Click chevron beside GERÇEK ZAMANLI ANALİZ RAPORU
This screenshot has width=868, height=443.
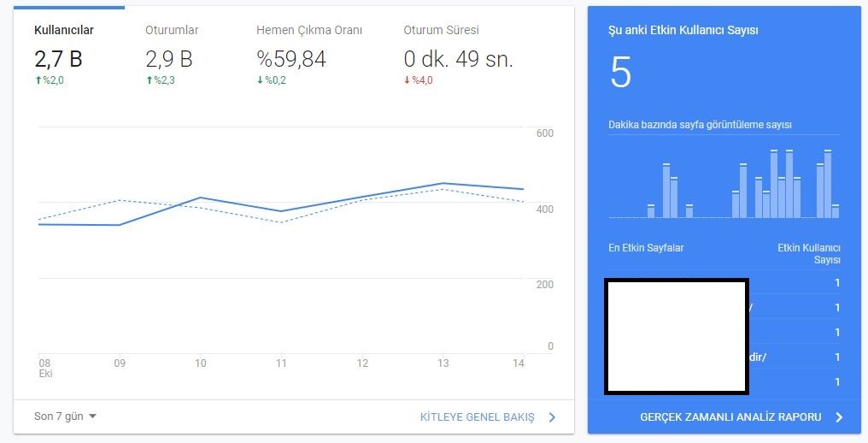click(839, 417)
